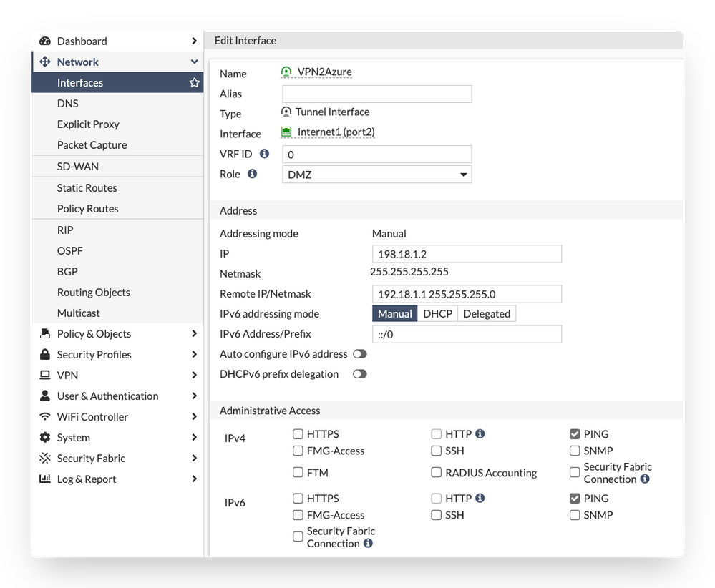The image size is (715, 588).
Task: Click the Remote IP/Netmask field
Action: pyautogui.click(x=467, y=294)
